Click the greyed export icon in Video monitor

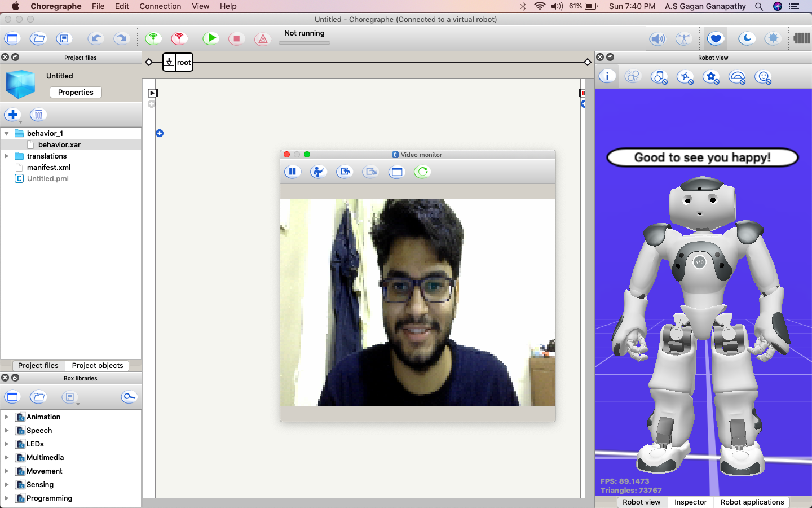(x=370, y=172)
